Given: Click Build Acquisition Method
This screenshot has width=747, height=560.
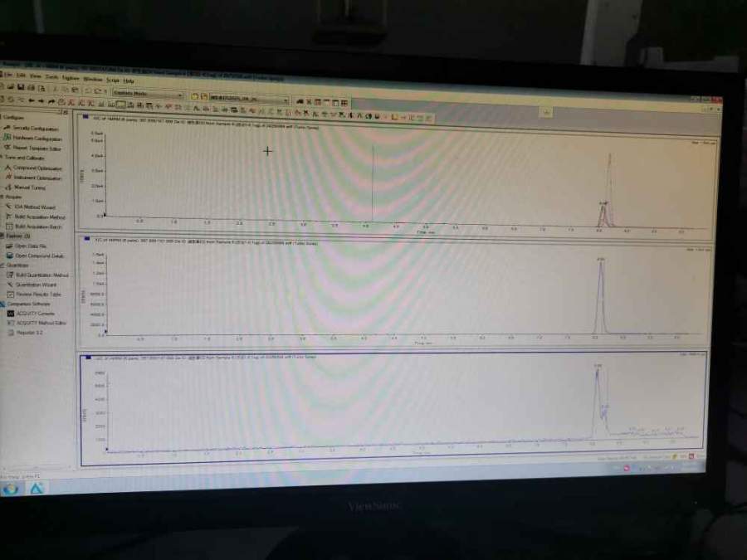Looking at the screenshot, I should tap(39, 217).
